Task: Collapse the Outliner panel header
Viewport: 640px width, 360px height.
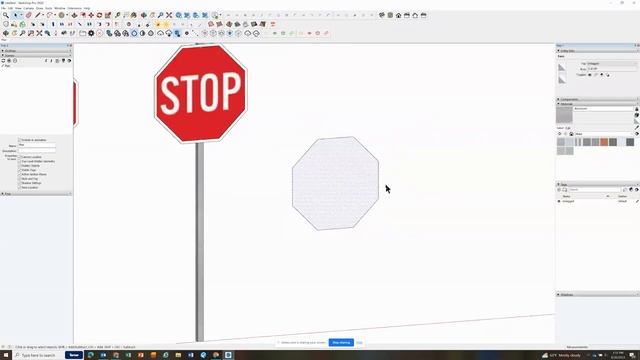Action: [x=36, y=51]
